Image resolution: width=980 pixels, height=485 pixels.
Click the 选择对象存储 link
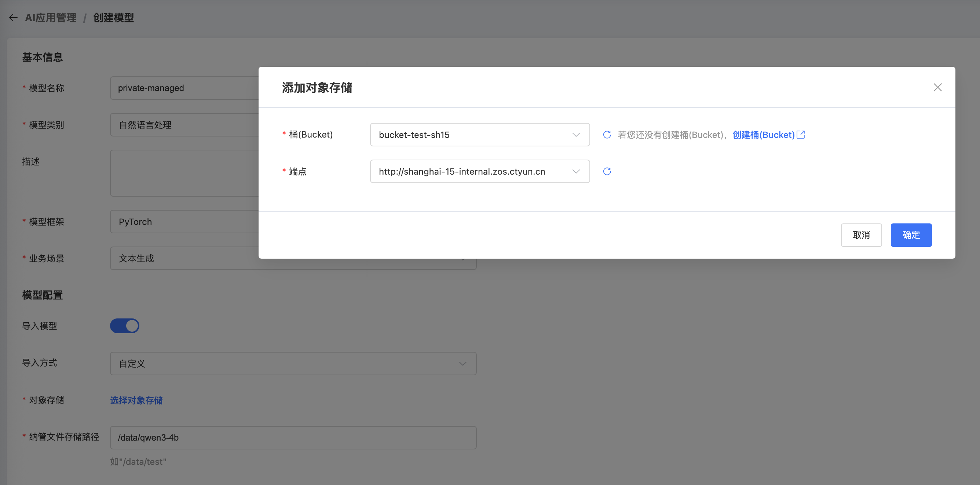click(136, 400)
